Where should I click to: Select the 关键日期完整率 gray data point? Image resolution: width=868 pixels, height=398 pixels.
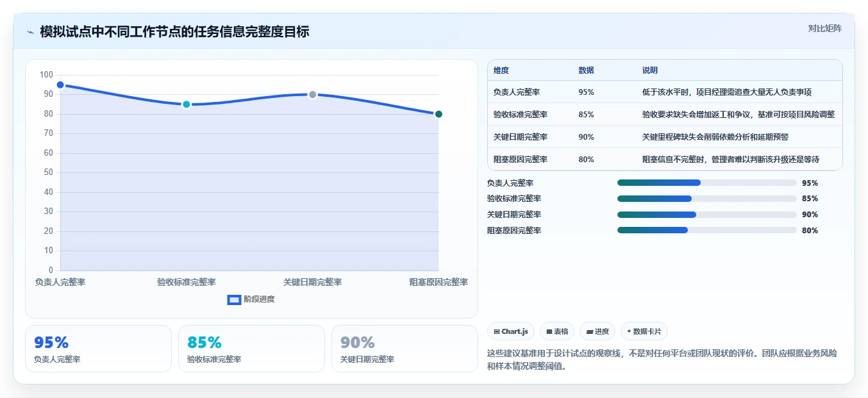tap(313, 95)
